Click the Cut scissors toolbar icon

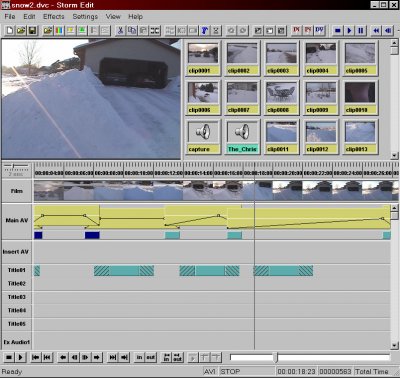pos(120,31)
